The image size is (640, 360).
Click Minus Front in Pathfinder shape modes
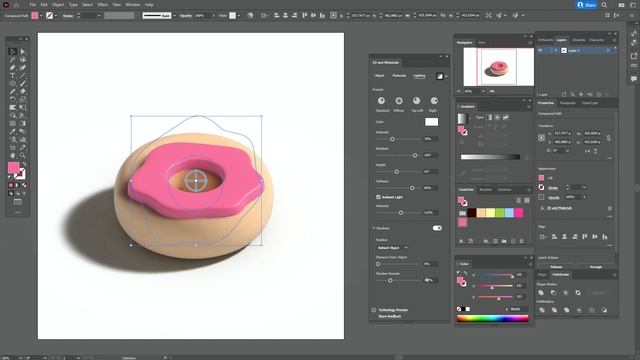click(x=553, y=293)
